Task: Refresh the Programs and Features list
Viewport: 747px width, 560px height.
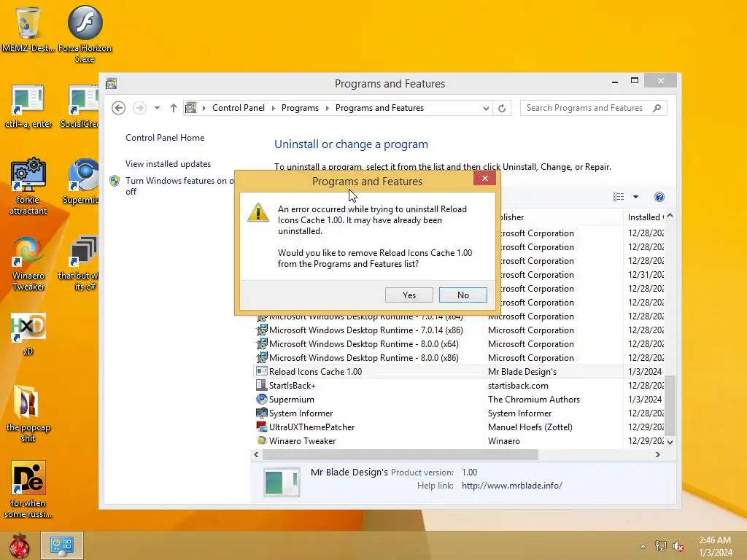Action: pyautogui.click(x=502, y=108)
